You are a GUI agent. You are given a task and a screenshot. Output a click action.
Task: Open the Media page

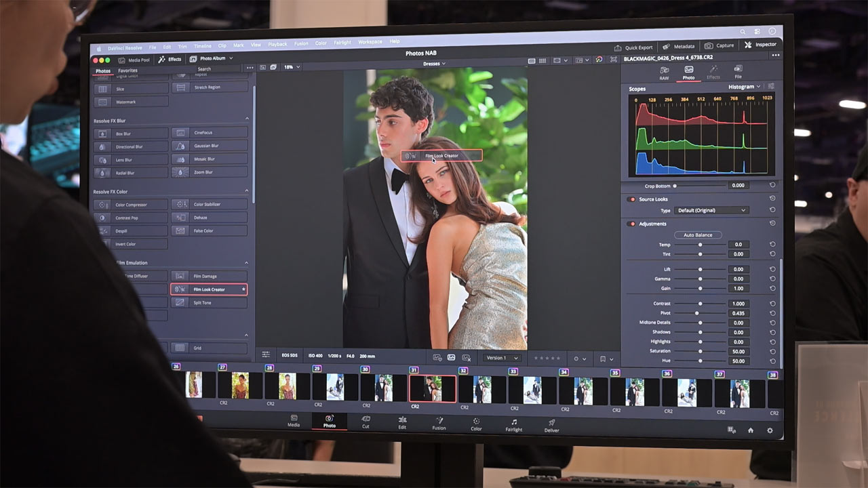tap(294, 421)
